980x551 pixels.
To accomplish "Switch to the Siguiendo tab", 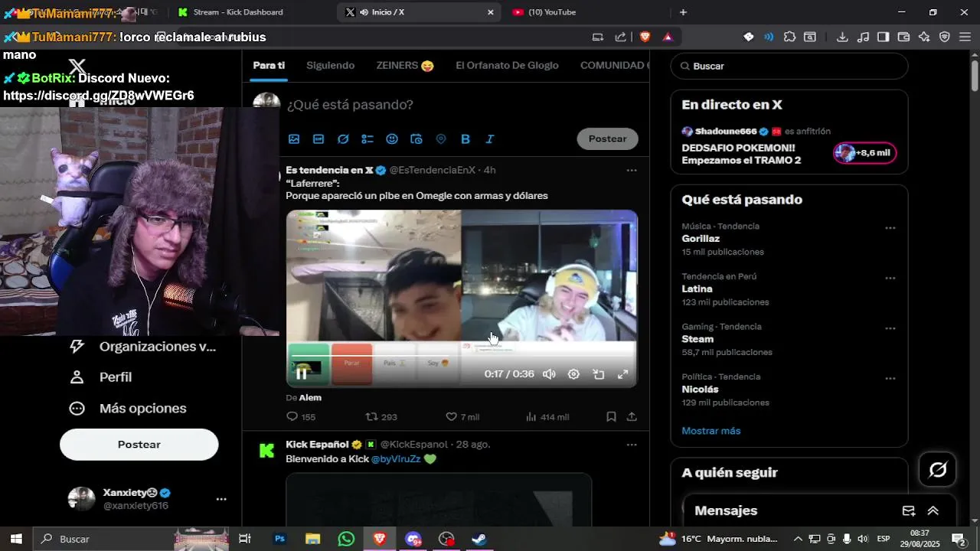I will tap(331, 66).
